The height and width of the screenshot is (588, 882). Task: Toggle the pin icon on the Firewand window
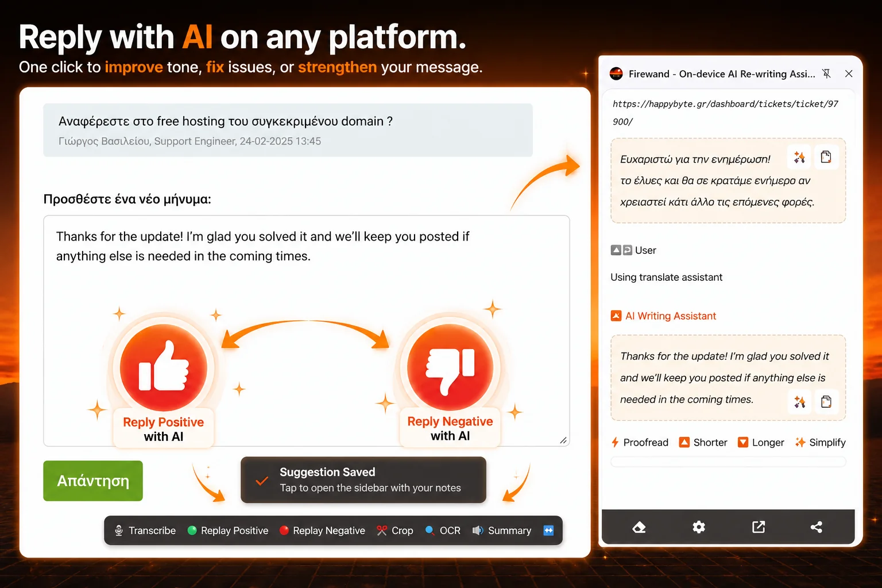tap(827, 73)
